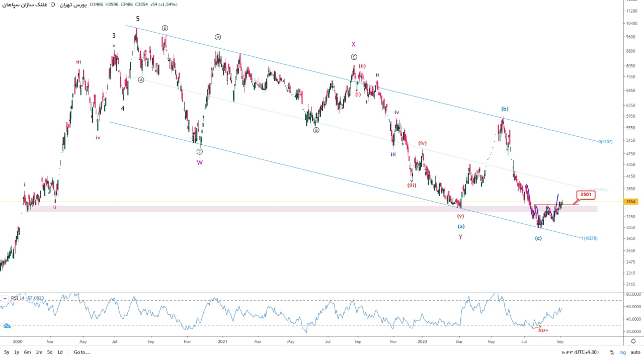Select the pink horizontal support zone rectangle
644x359 pixels.
point(302,208)
